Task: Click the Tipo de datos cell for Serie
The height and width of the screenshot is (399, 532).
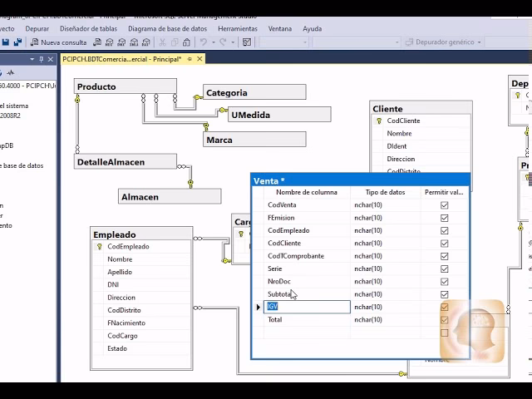Action: [x=386, y=268]
